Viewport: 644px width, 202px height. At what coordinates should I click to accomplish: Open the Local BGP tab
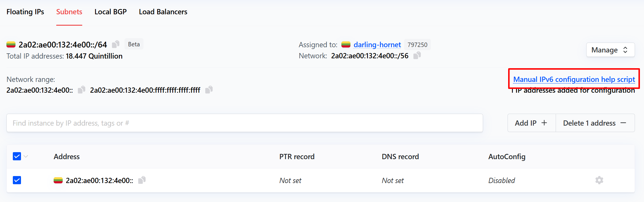click(x=110, y=12)
